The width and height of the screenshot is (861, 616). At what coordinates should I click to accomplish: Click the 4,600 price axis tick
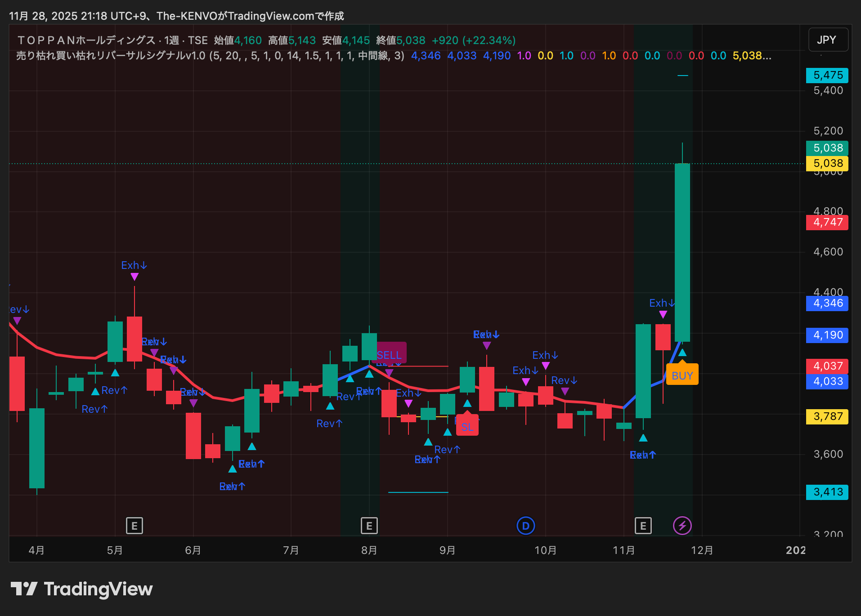[x=828, y=252]
